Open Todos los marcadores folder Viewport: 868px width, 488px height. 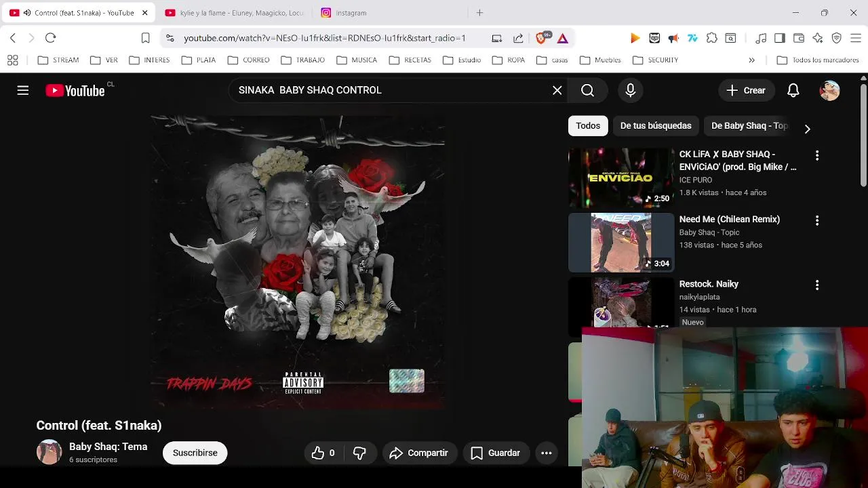point(818,60)
